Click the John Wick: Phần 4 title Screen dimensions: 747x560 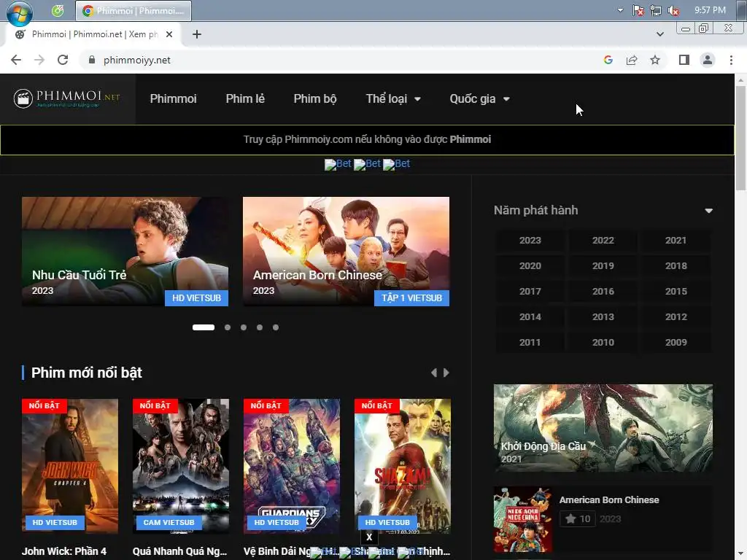tap(64, 551)
